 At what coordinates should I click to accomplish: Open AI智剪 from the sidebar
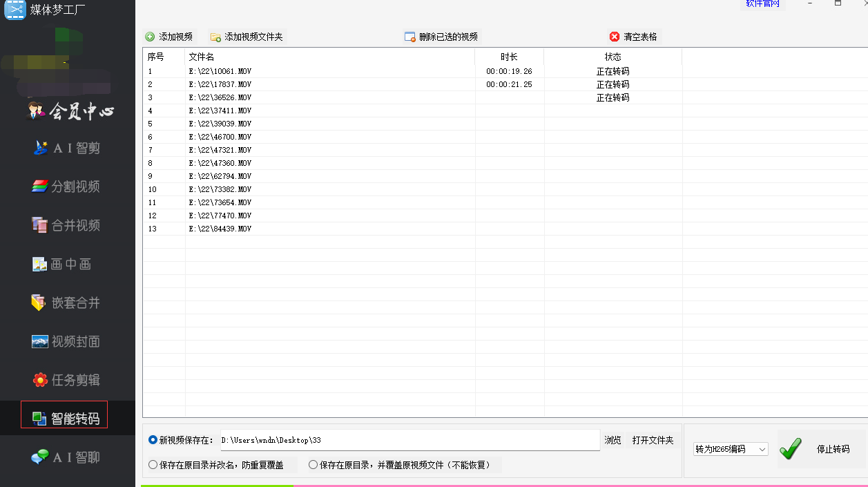click(x=67, y=148)
